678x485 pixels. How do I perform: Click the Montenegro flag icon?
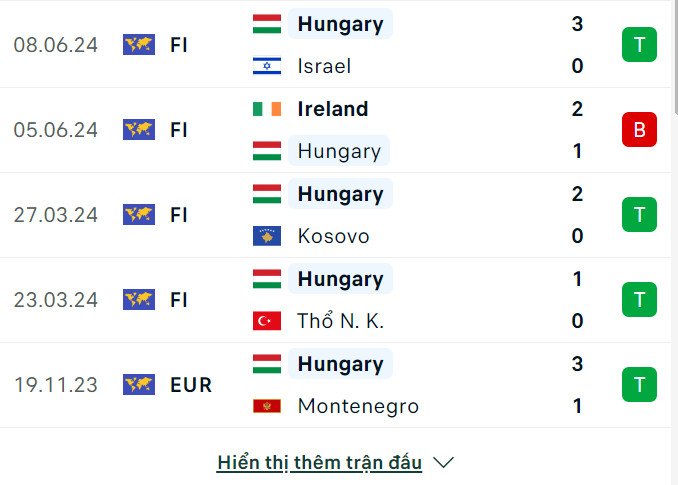(267, 407)
